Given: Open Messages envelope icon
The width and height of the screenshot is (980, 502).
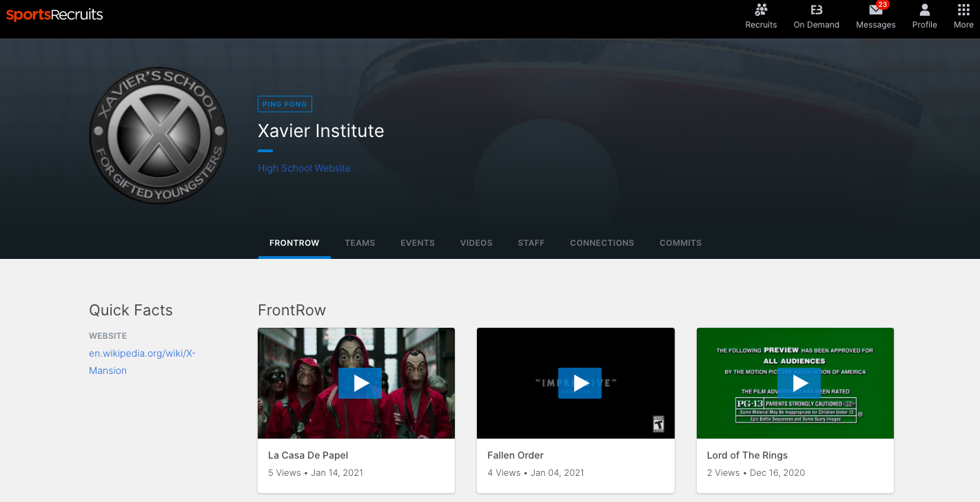Looking at the screenshot, I should tap(875, 10).
